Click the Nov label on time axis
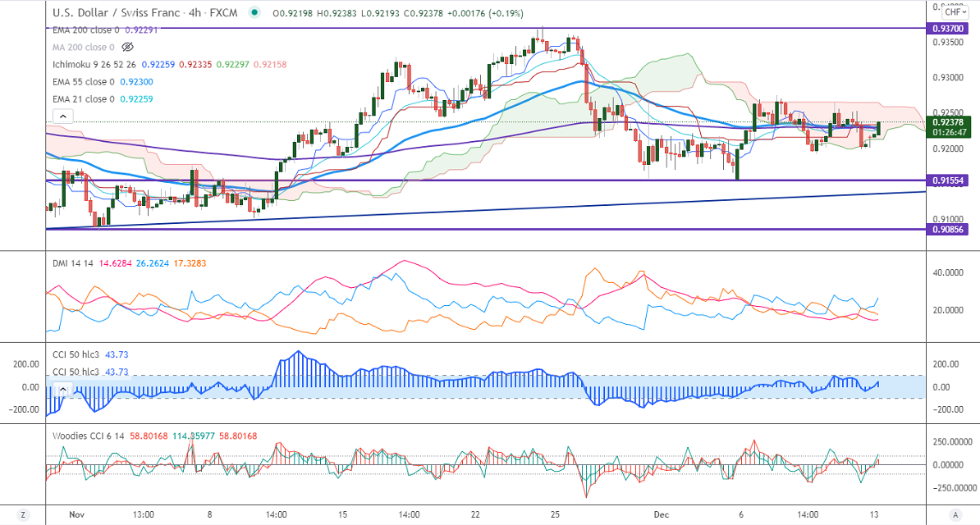 77,514
